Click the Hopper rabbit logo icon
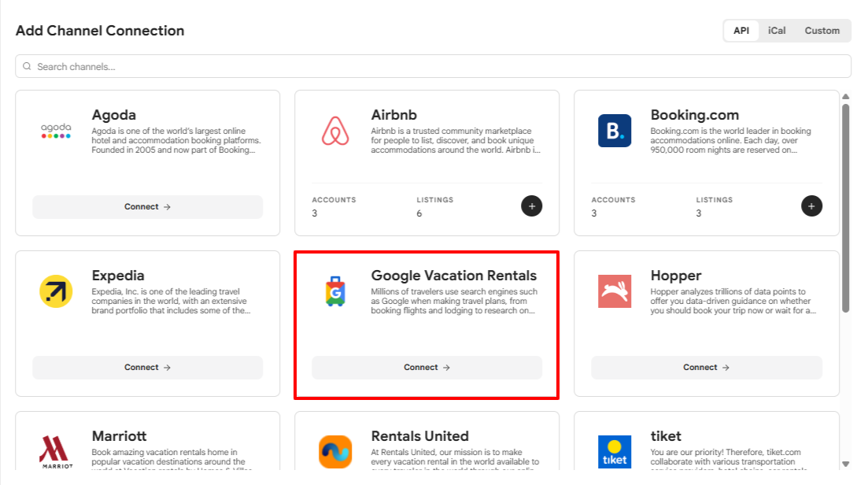This screenshot has width=868, height=485. [615, 291]
